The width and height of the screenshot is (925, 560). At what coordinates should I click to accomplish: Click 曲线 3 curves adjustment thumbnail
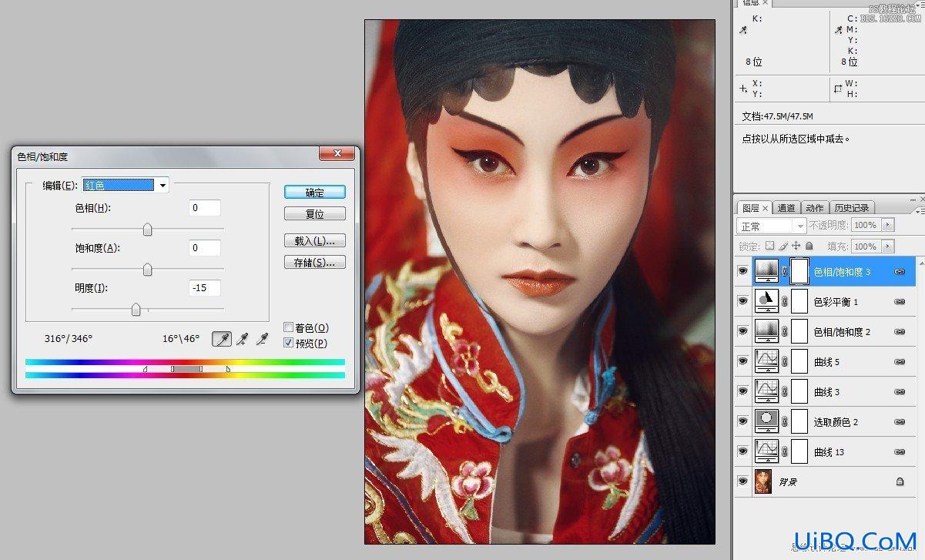[x=766, y=391]
